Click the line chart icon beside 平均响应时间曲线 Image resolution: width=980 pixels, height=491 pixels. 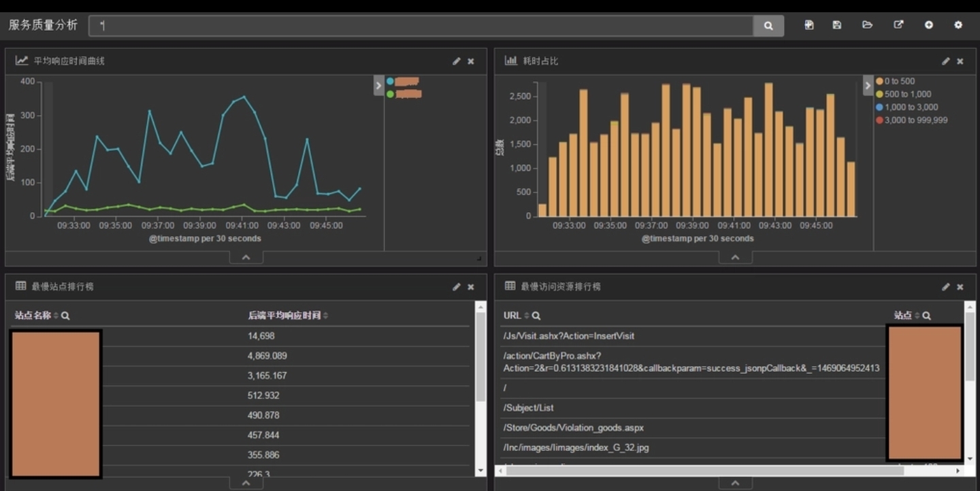(x=22, y=61)
